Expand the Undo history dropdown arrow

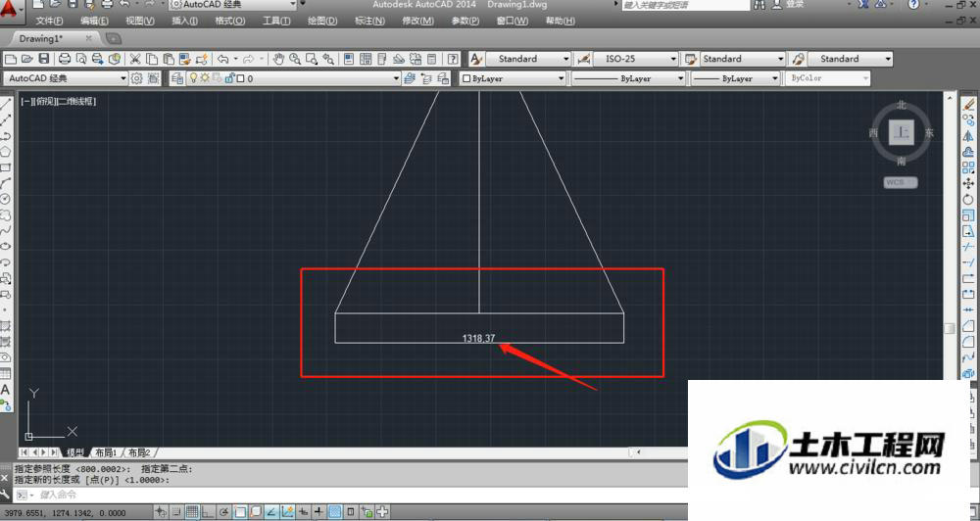tap(235, 59)
